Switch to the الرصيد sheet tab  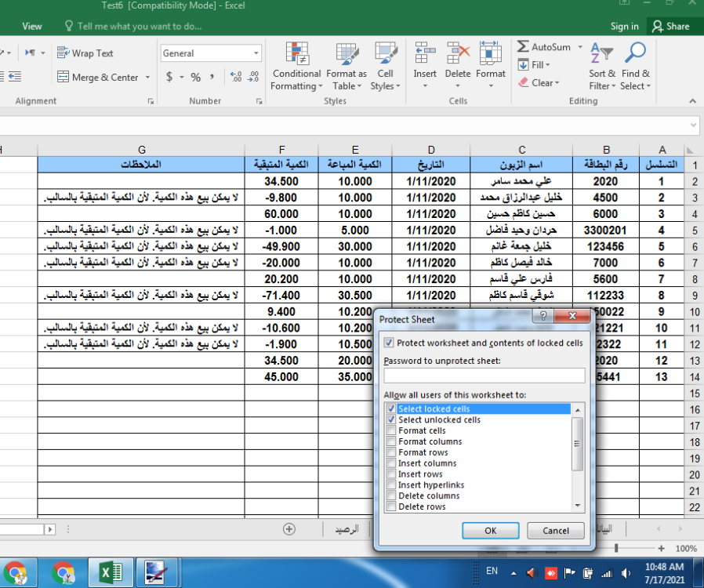coord(347,529)
